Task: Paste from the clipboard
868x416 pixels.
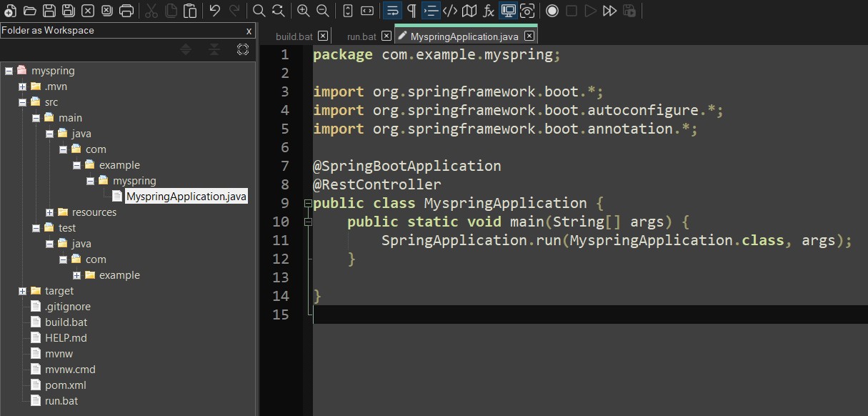Action: (189, 10)
